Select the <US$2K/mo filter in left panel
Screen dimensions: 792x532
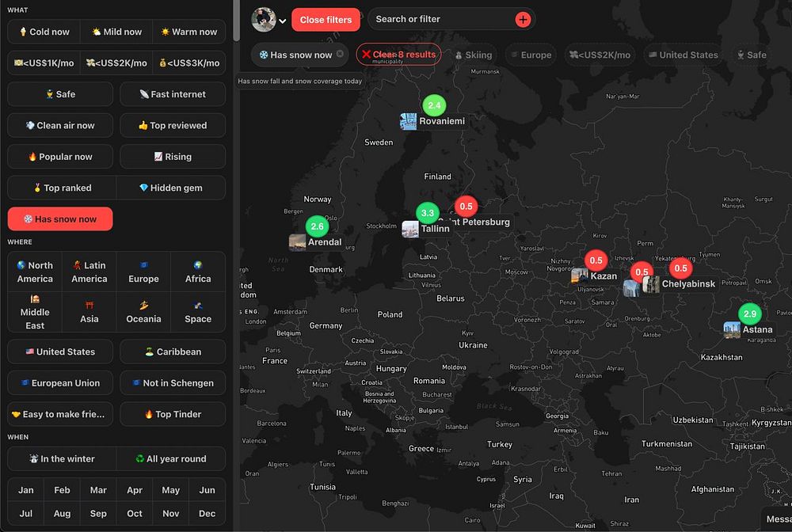(116, 63)
